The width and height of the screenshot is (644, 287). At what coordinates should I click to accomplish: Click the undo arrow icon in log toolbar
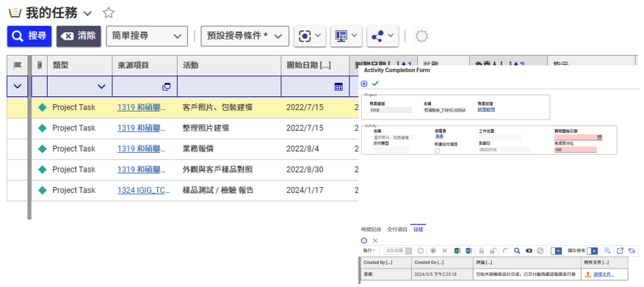[x=506, y=250]
